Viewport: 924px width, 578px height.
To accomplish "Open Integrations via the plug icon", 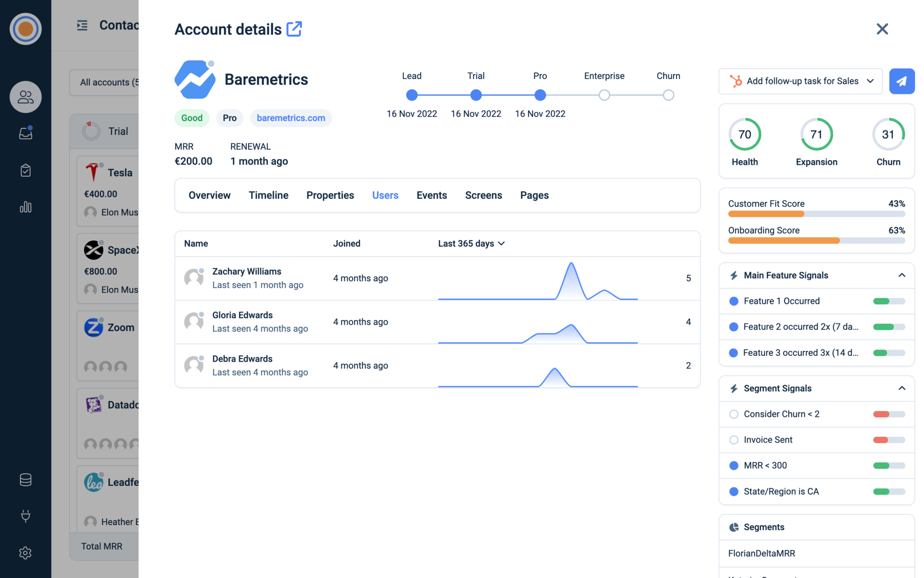I will [x=25, y=516].
